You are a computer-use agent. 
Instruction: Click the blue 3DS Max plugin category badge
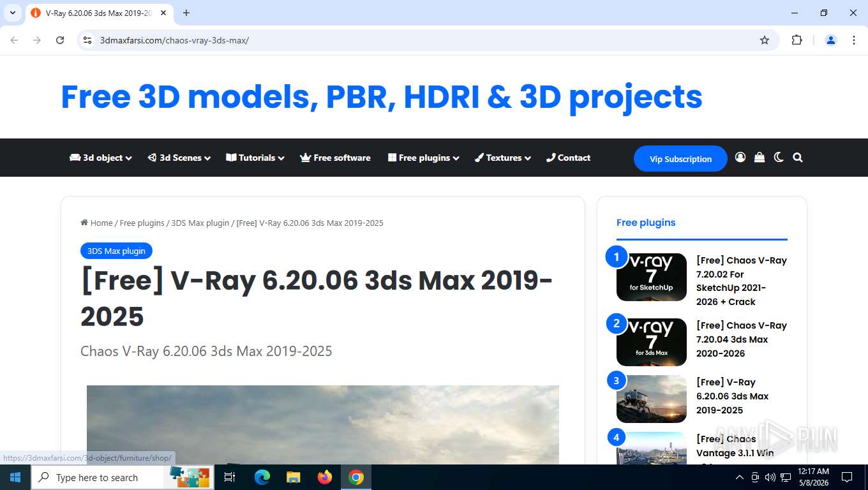116,251
